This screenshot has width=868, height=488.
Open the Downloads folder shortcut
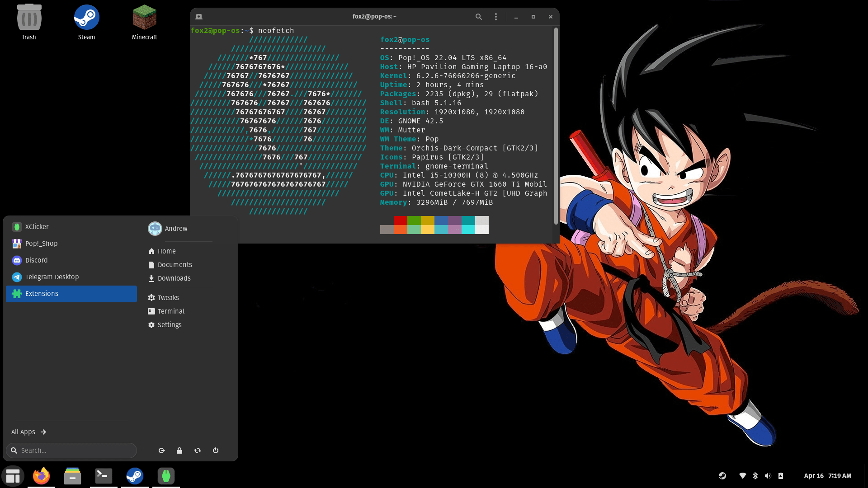pyautogui.click(x=174, y=278)
